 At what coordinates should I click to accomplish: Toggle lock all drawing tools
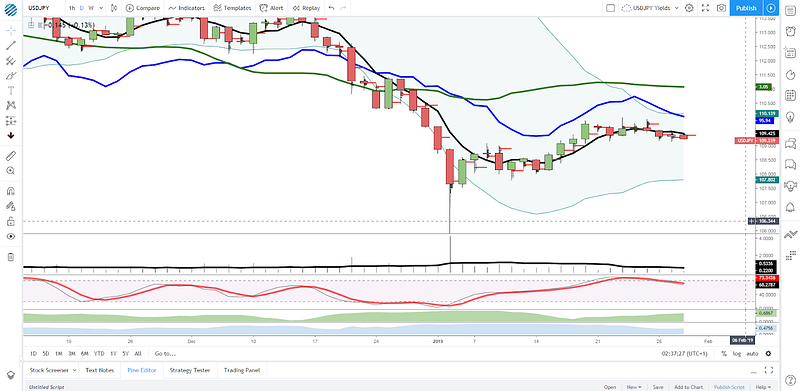click(11, 222)
